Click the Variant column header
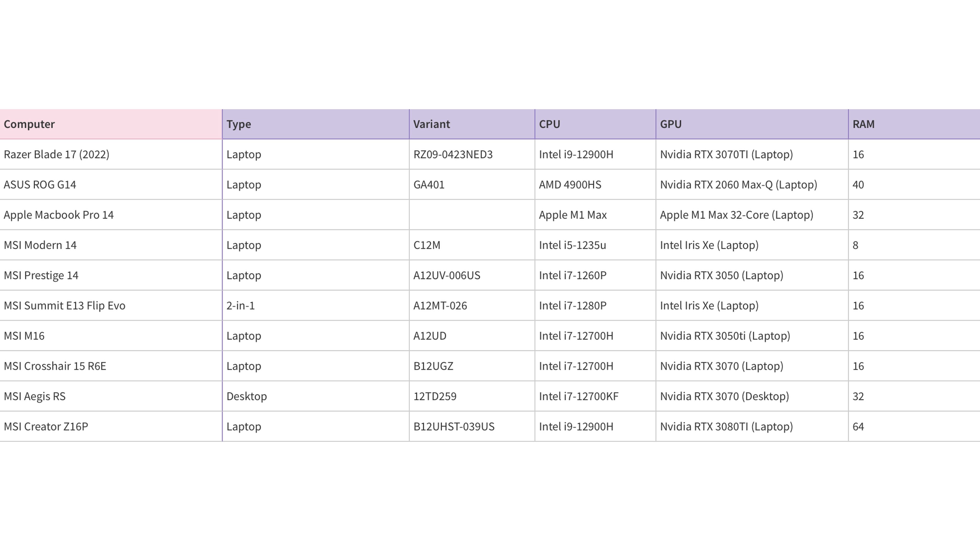This screenshot has height=551, width=980. [472, 124]
